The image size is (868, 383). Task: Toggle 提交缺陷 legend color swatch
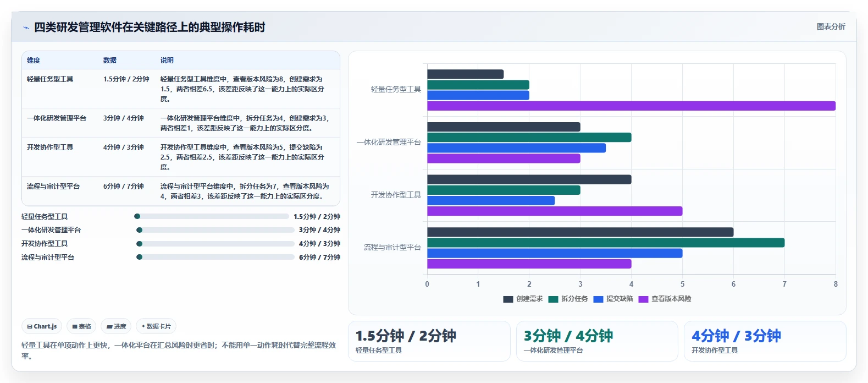[598, 299]
